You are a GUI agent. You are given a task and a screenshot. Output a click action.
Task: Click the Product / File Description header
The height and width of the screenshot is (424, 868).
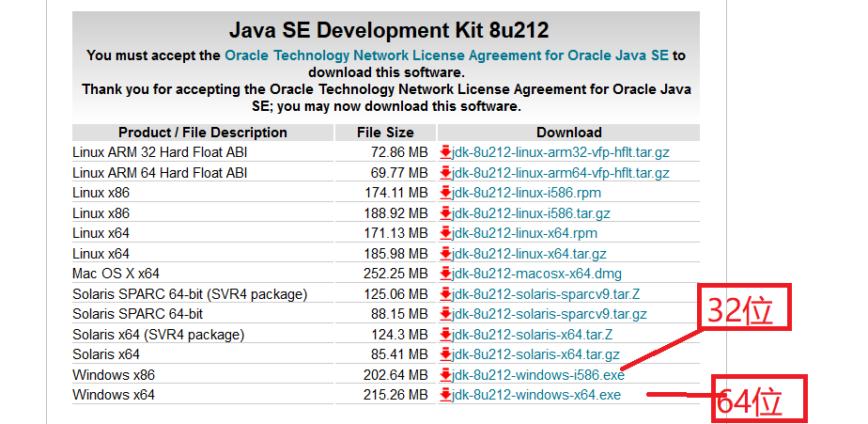click(x=203, y=133)
